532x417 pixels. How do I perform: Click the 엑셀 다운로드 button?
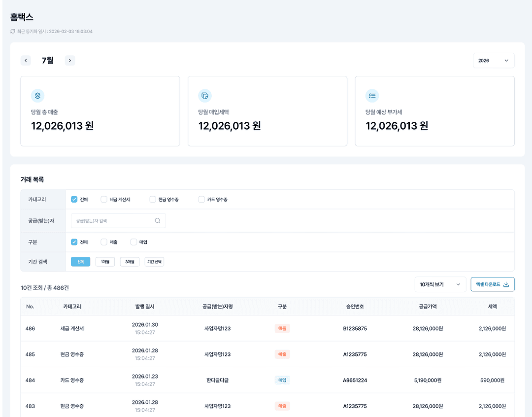click(492, 284)
